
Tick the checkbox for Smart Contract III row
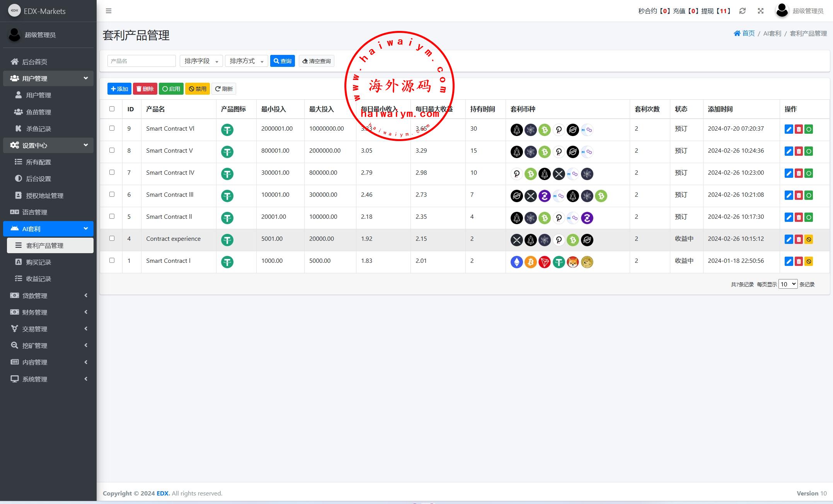tap(112, 194)
